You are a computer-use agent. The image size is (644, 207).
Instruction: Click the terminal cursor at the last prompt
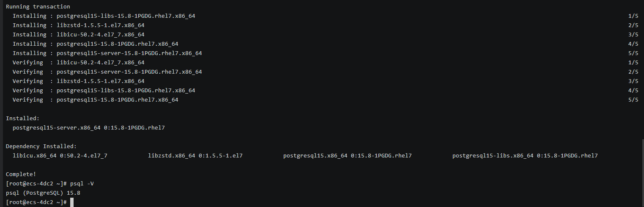point(72,202)
